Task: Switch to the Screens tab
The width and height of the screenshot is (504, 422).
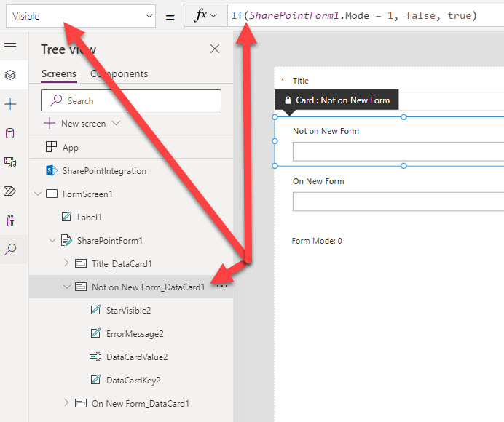Action: click(x=59, y=74)
